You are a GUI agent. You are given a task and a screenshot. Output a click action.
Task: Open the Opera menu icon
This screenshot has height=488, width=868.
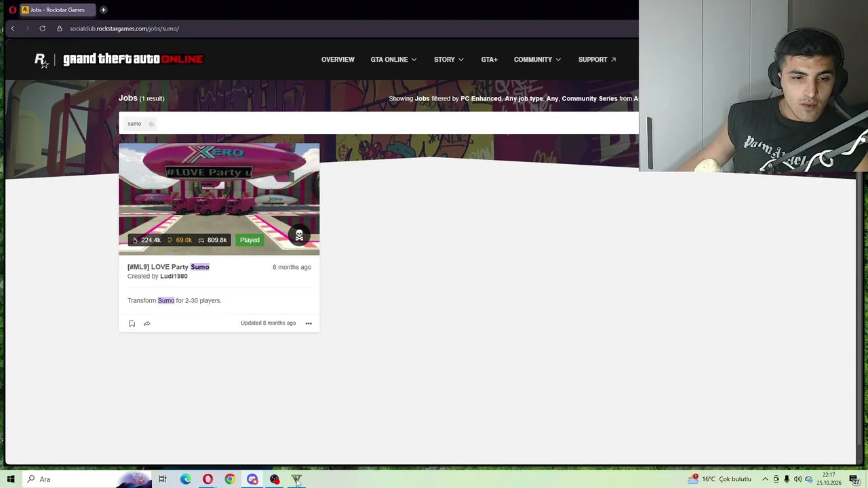click(12, 9)
